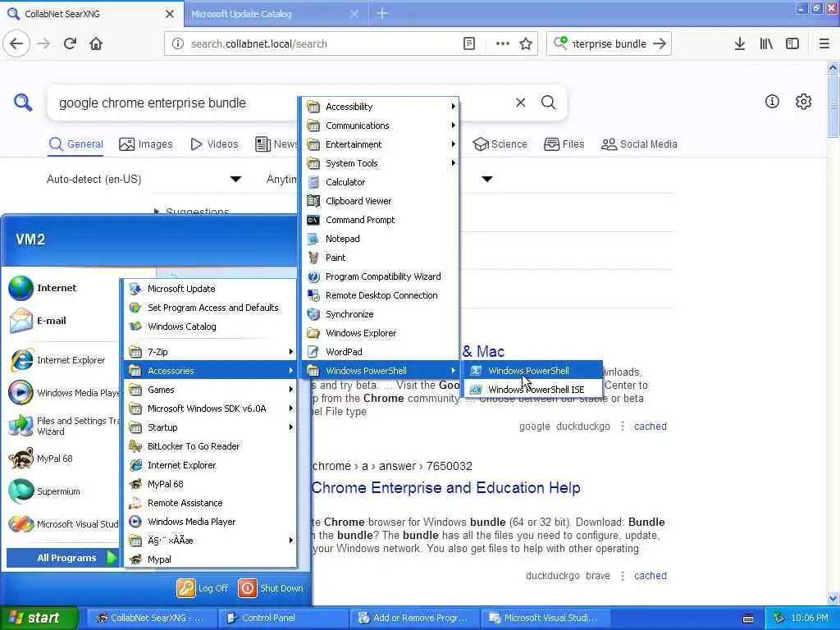Viewport: 840px width, 630px height.
Task: Open BitLocker To Go Reader entry
Action: (210, 446)
